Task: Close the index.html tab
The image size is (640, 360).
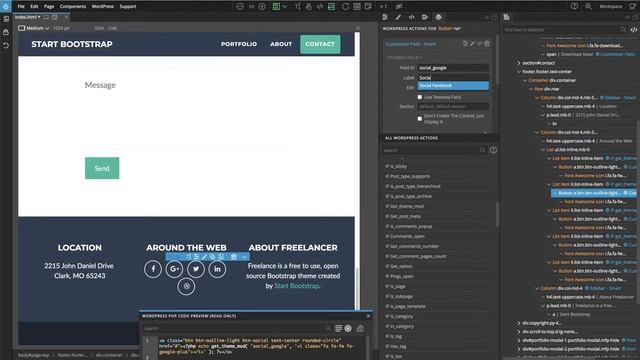Action: 66,17
